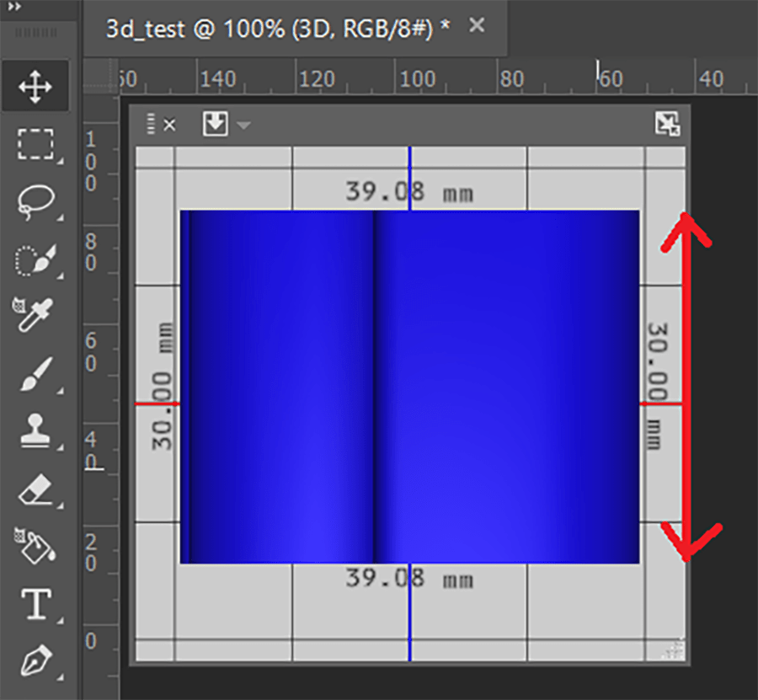This screenshot has height=700, width=758.
Task: Click the bottom 39.08 mm dimension label
Action: click(409, 579)
